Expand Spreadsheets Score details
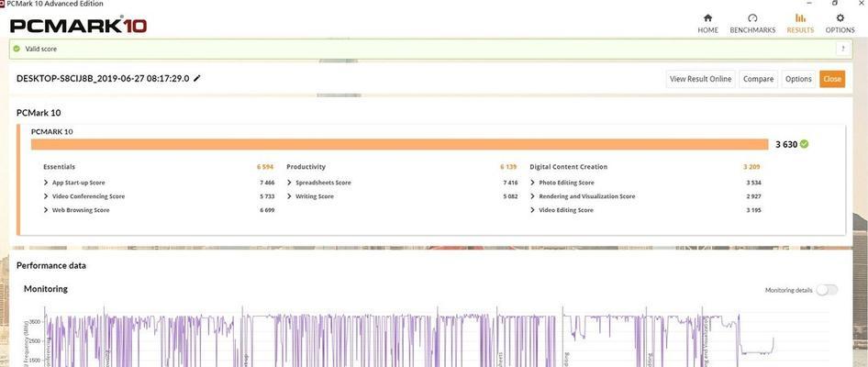The width and height of the screenshot is (868, 367). pyautogui.click(x=290, y=183)
